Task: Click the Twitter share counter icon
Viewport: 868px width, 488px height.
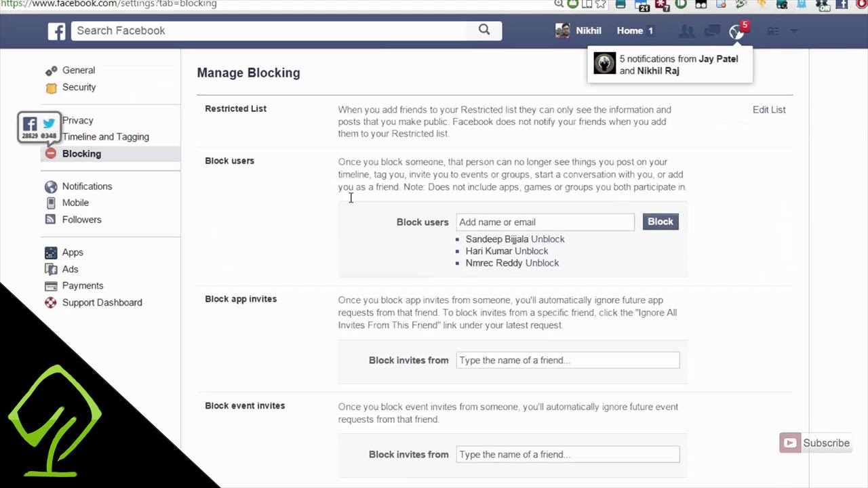Action: [49, 124]
